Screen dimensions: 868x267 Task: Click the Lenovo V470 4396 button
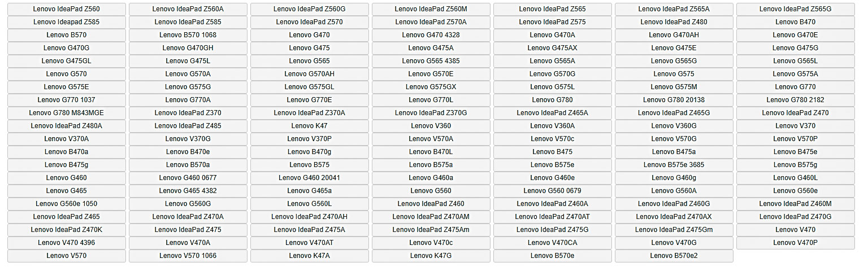coord(67,243)
